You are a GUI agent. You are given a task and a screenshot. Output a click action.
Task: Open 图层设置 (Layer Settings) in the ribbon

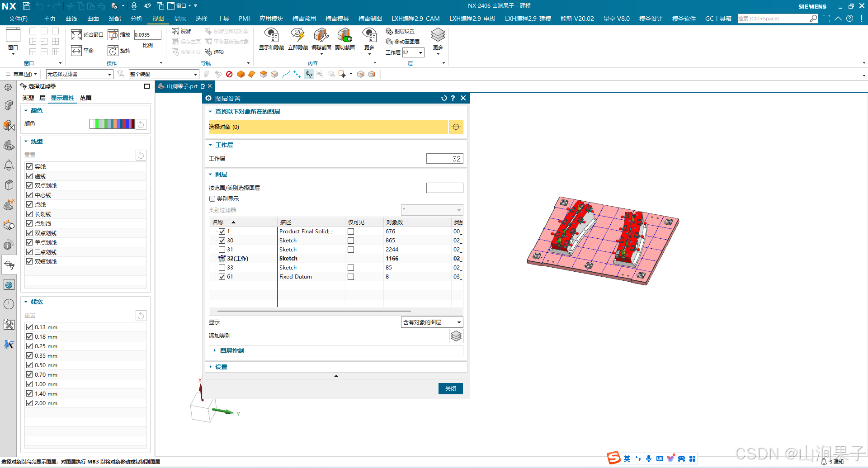pyautogui.click(x=400, y=31)
